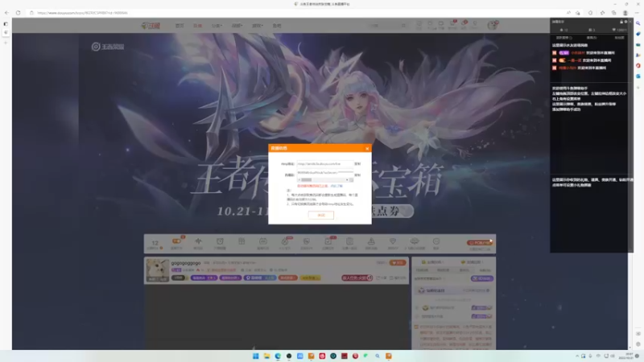Select the red highlighted header nav item
644x362 pixels.
tap(197, 26)
